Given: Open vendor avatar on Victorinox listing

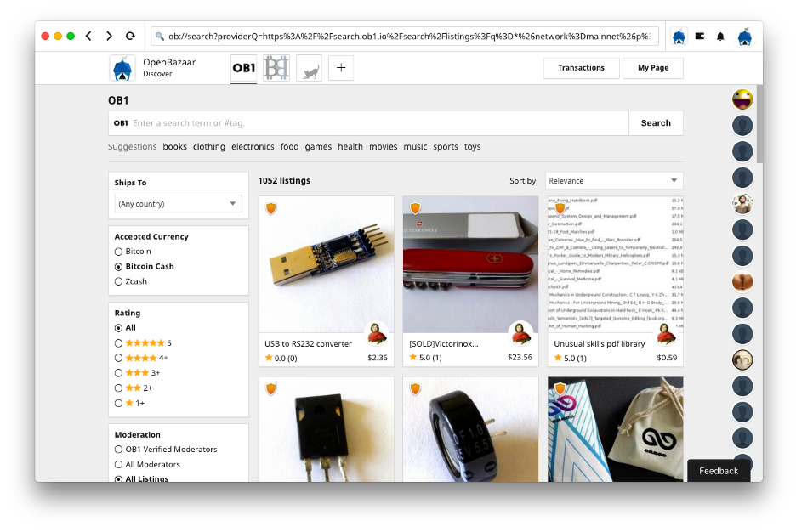Looking at the screenshot, I should click(520, 333).
